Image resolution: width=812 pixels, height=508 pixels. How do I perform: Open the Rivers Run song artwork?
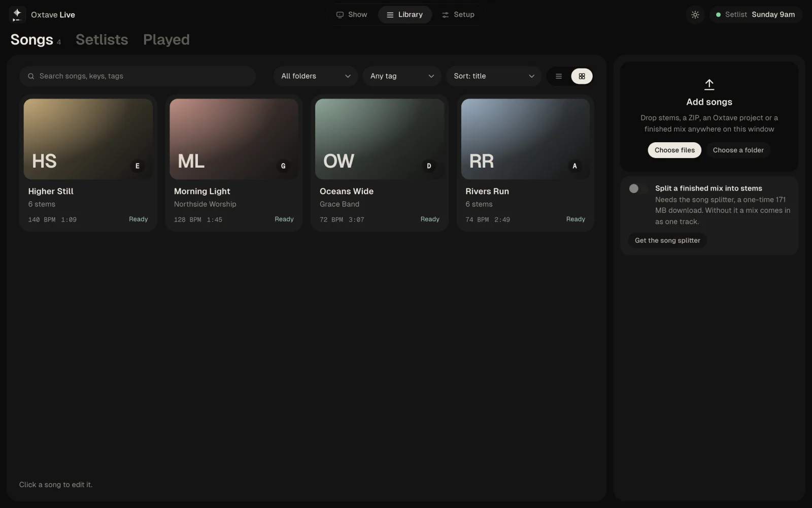tap(525, 139)
